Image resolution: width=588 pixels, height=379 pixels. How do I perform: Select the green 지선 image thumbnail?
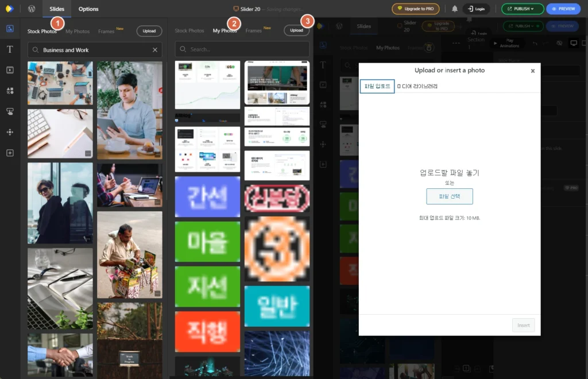[x=207, y=287]
